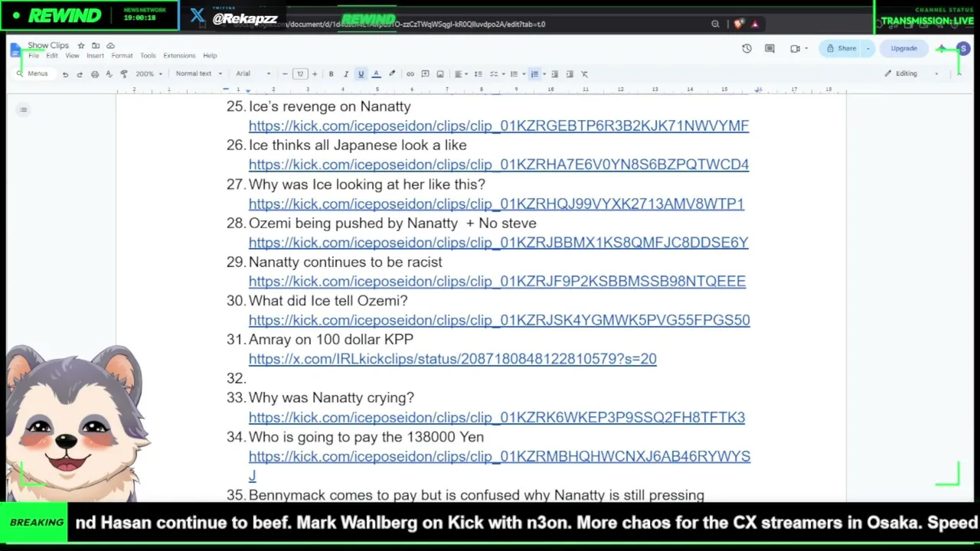Click the Move to folder icon
Screen dimensions: 980x551
[x=96, y=46]
